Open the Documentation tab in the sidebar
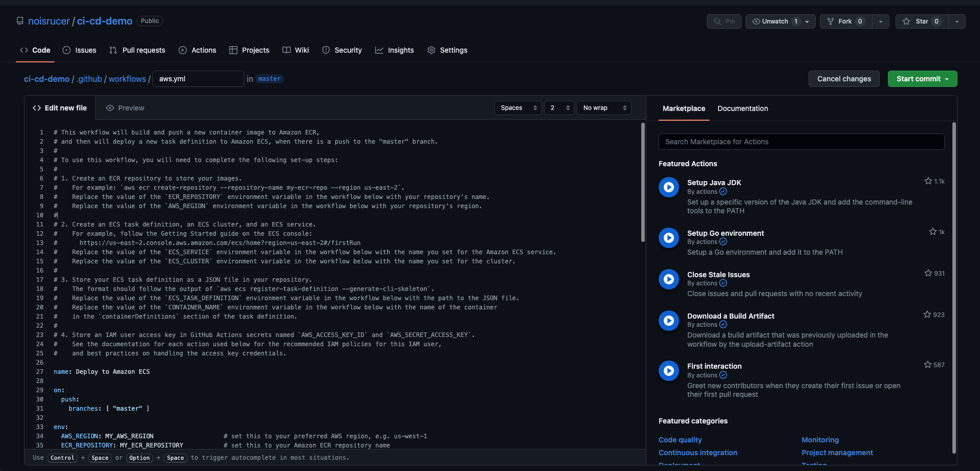The width and height of the screenshot is (980, 471). pos(743,108)
